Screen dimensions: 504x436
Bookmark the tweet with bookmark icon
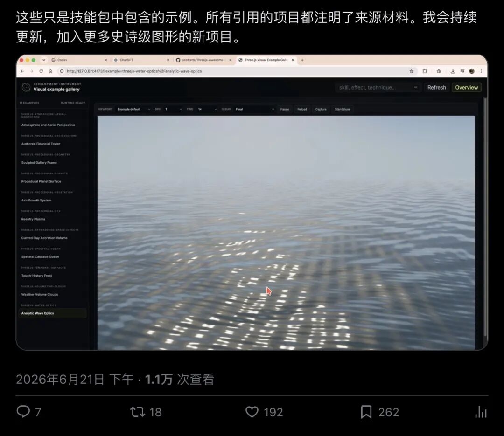pyautogui.click(x=366, y=412)
